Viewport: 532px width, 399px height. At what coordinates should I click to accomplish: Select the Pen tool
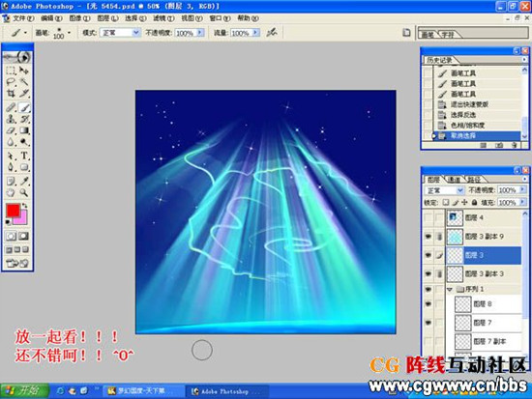tap(11, 167)
